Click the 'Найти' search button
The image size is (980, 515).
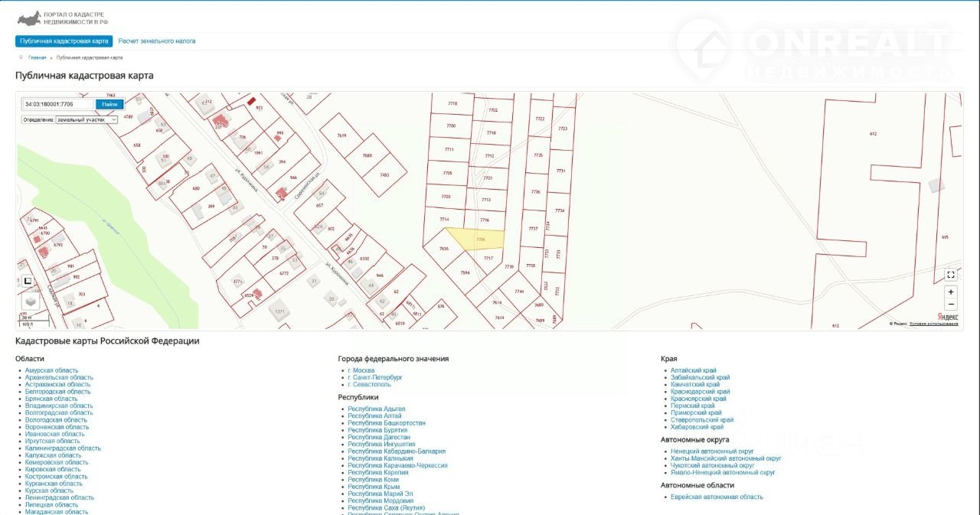tap(109, 104)
